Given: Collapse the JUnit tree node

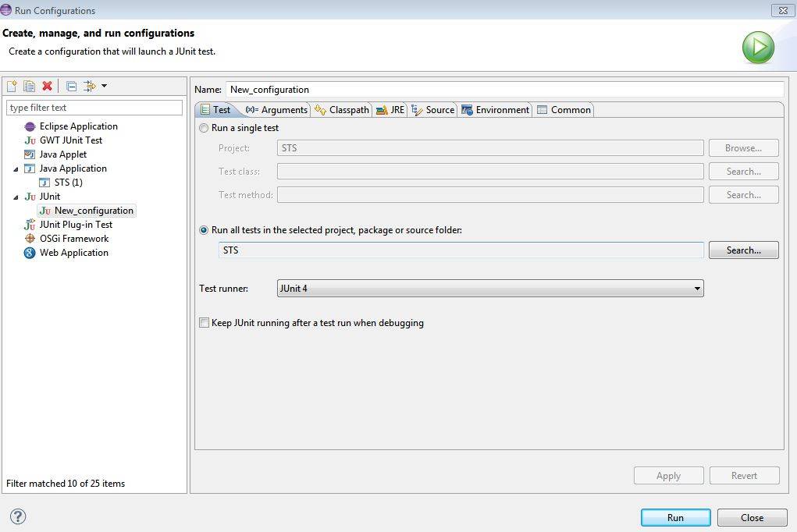Looking at the screenshot, I should click(16, 197).
